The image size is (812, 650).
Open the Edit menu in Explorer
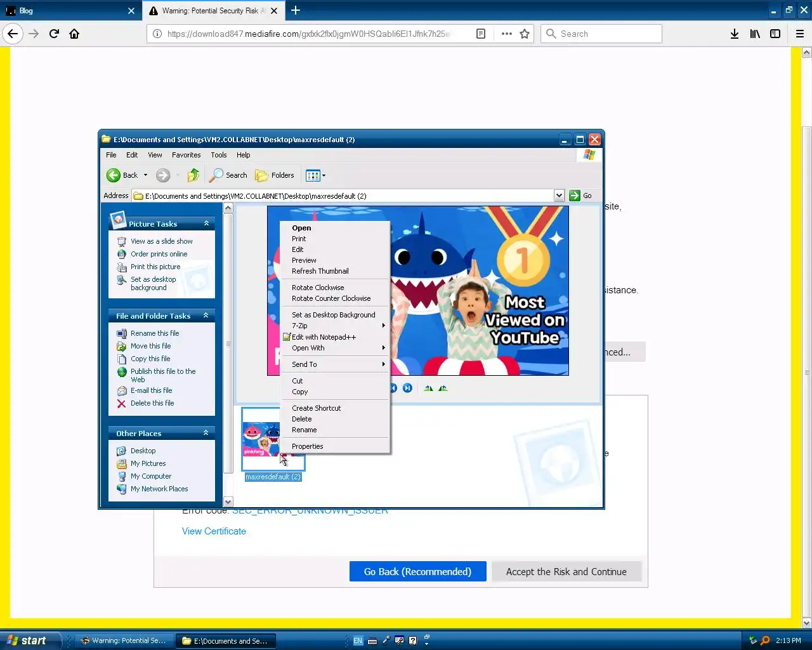pyautogui.click(x=132, y=155)
